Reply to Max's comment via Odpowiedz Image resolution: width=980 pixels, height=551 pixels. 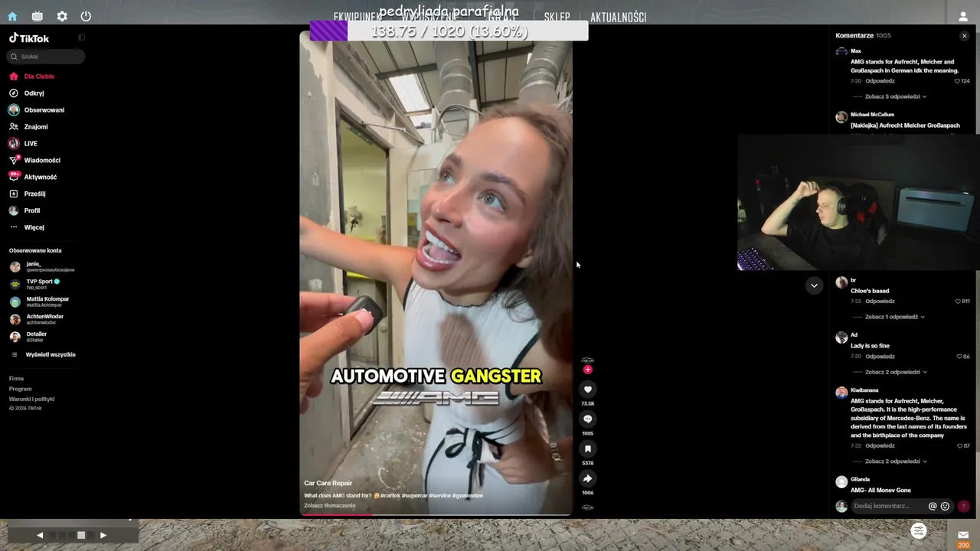tap(880, 81)
